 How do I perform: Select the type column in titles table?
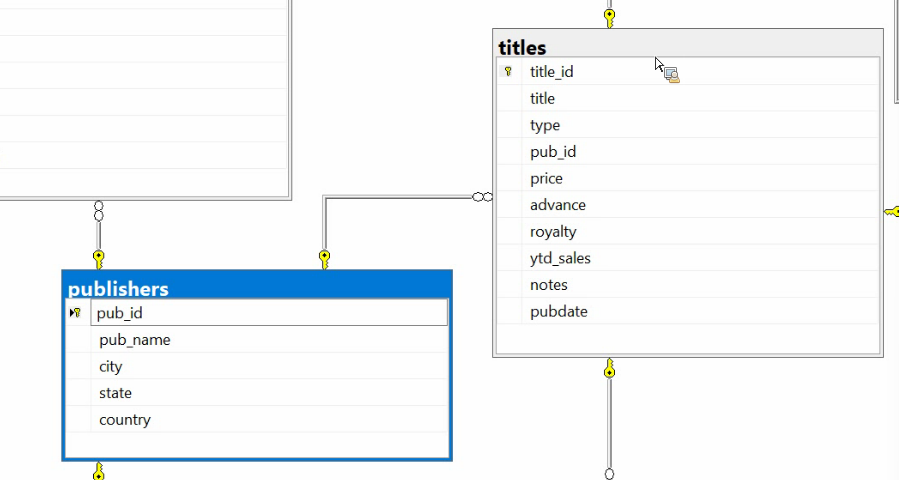tap(687, 125)
